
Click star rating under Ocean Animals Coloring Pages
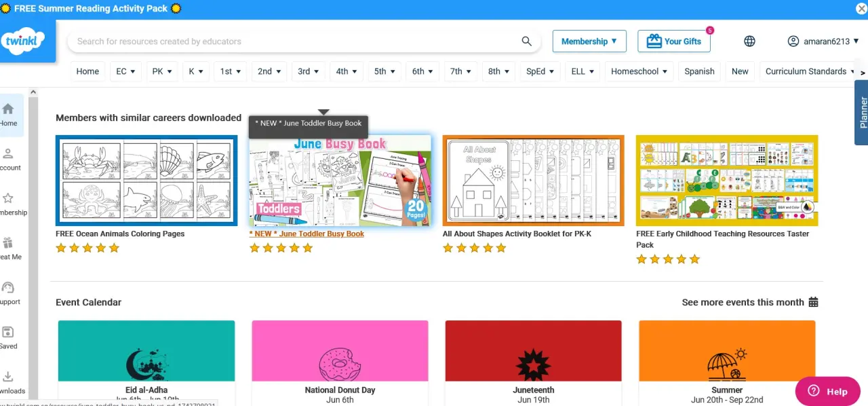(87, 248)
